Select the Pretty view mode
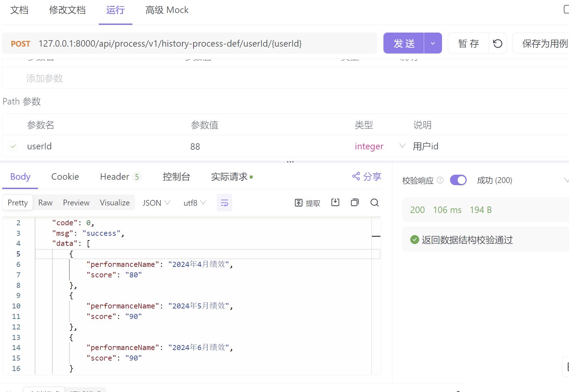Viewport: 569px width, 392px height. (18, 203)
